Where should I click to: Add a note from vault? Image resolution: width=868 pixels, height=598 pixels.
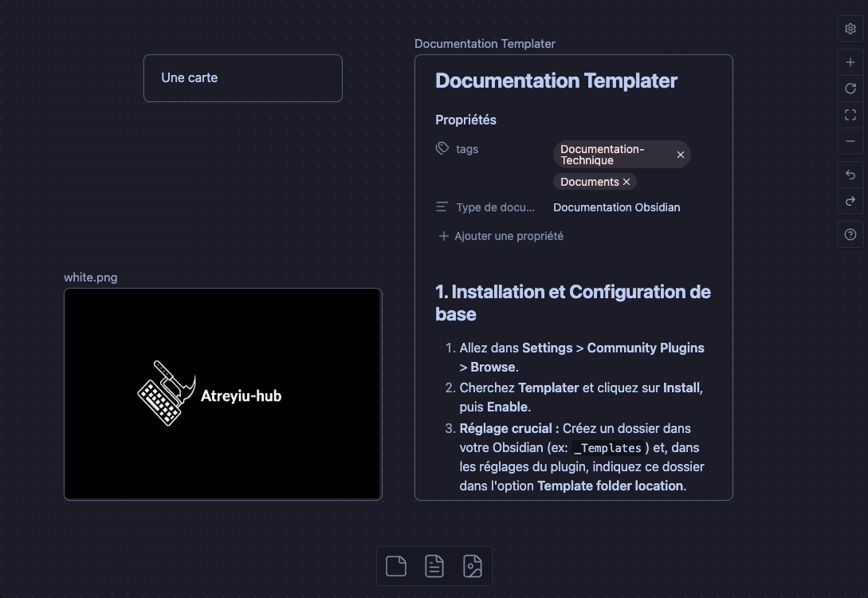434,565
